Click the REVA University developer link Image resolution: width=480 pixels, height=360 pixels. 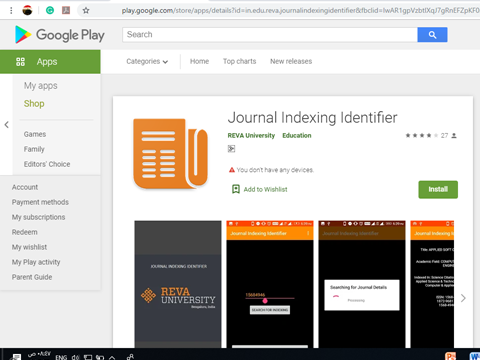coord(251,135)
